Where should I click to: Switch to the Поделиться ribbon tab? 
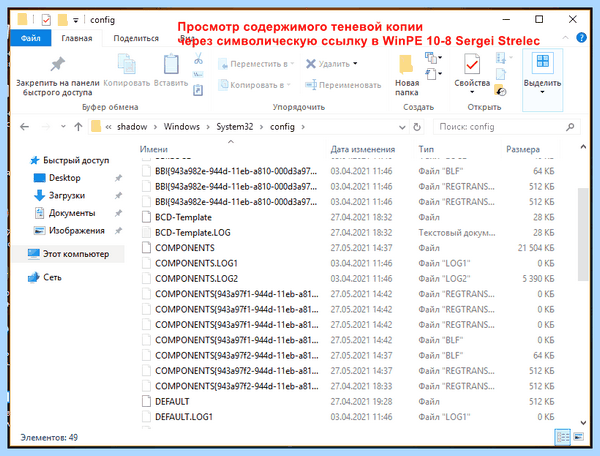tap(136, 38)
